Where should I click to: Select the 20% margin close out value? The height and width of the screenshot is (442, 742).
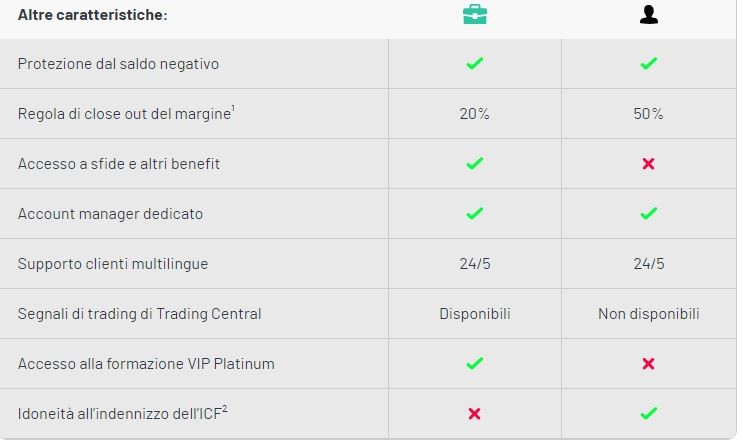(x=475, y=114)
